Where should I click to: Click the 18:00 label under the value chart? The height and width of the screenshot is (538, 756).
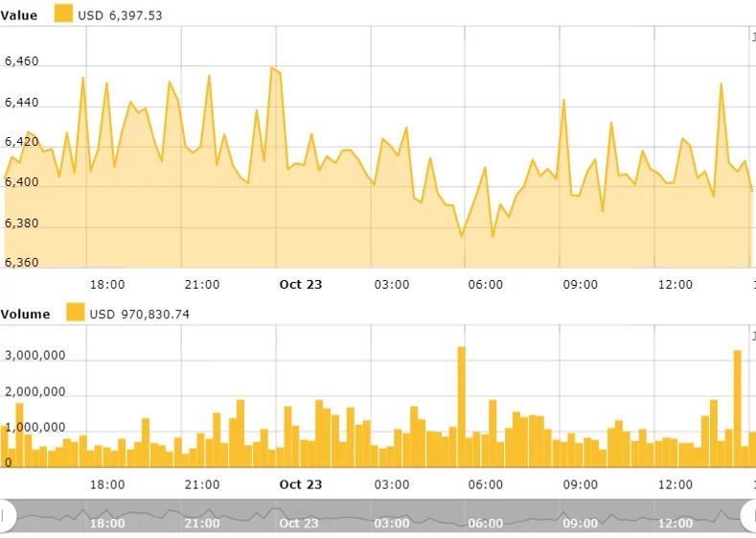[x=107, y=284]
